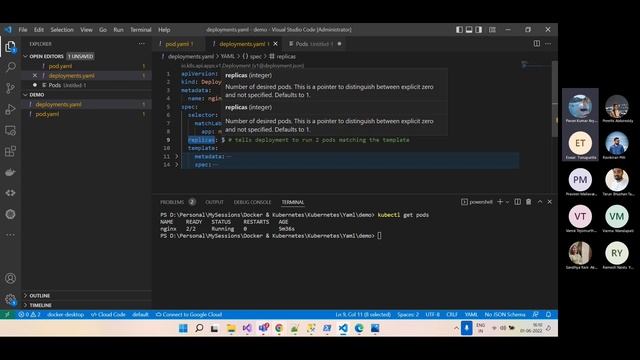The height and width of the screenshot is (360, 640).
Task: Click Cloud Code in status bar
Action: pos(108,315)
